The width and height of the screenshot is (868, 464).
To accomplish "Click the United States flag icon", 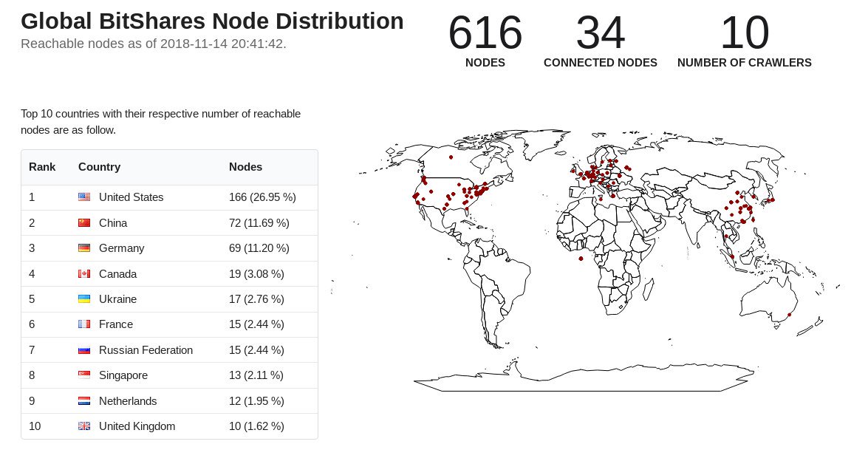I will tap(84, 197).
